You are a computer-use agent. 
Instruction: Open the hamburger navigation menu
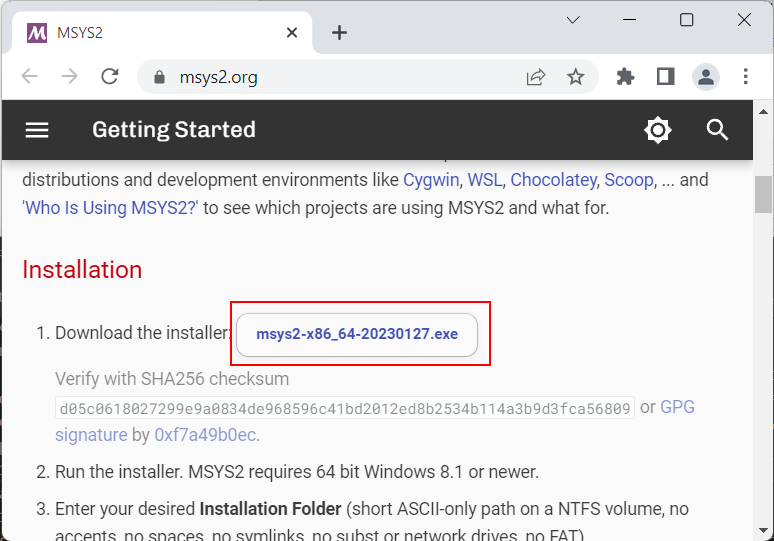pos(37,130)
